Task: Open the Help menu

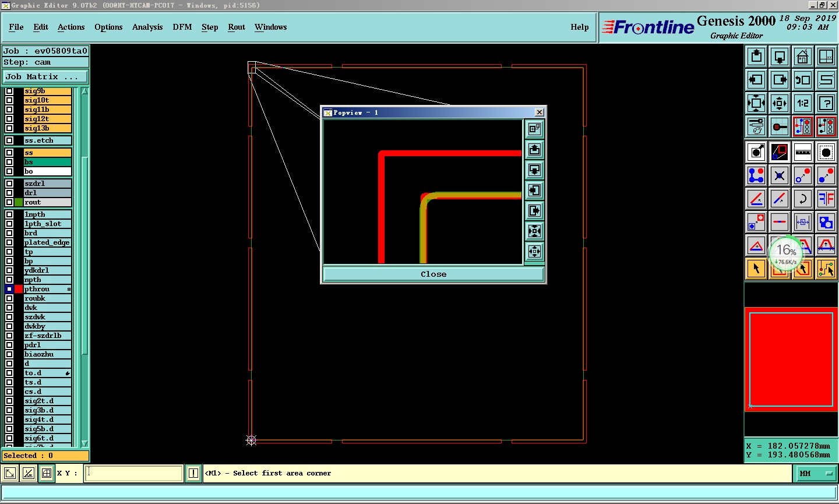Action: 580,27
